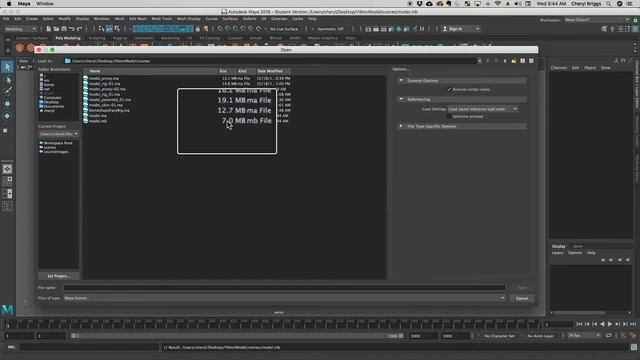
Task: Click the Maya M logo icon bottom left
Action: (7, 310)
